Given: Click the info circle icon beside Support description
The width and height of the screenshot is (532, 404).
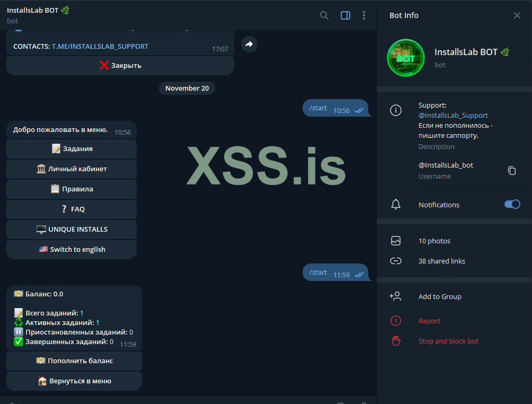Looking at the screenshot, I should click(396, 110).
